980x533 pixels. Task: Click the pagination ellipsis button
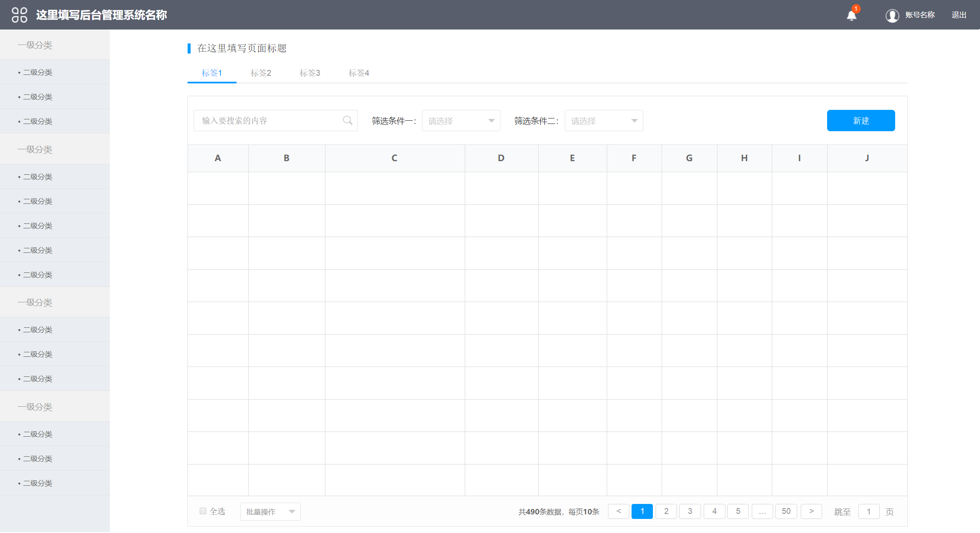[762, 511]
